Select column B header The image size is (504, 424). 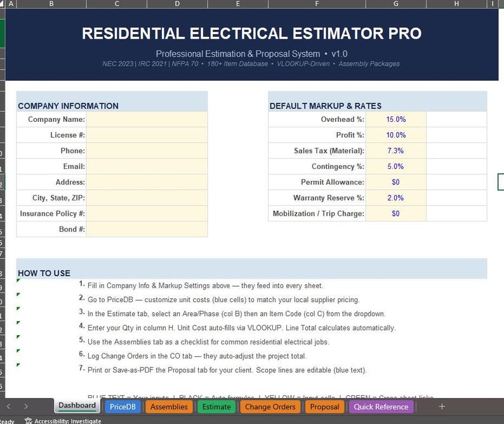pos(51,4)
